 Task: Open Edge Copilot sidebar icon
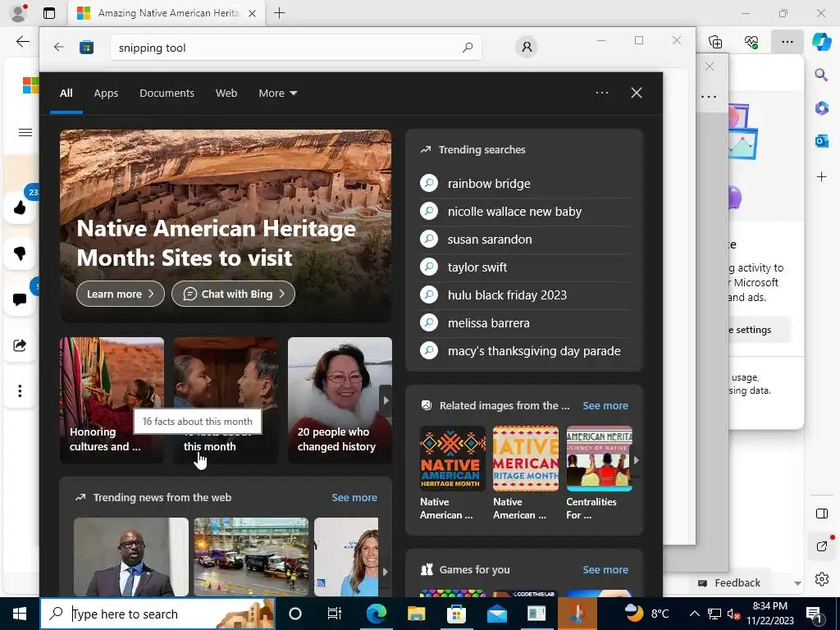tap(821, 41)
